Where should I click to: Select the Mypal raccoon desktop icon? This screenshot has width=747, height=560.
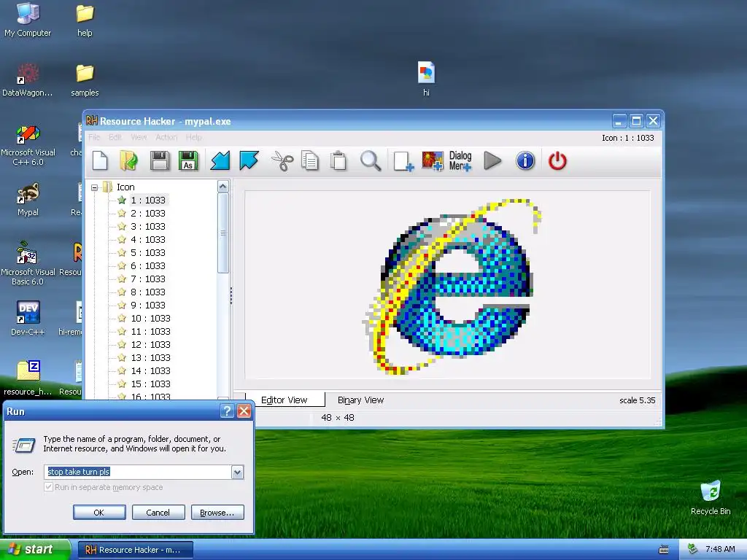tap(28, 200)
